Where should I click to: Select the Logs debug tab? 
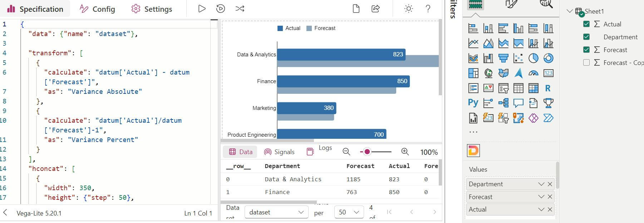click(319, 150)
